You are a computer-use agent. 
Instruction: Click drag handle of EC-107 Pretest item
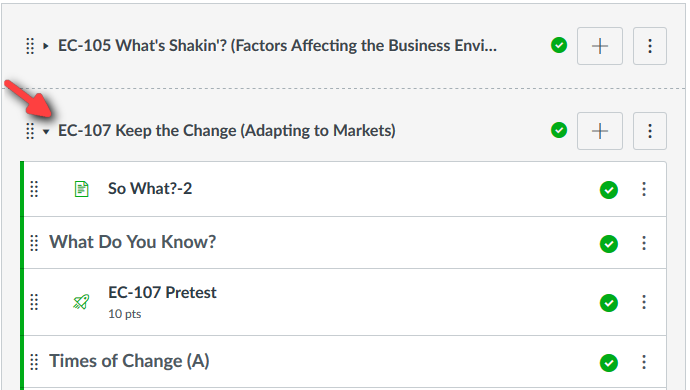pos(34,302)
